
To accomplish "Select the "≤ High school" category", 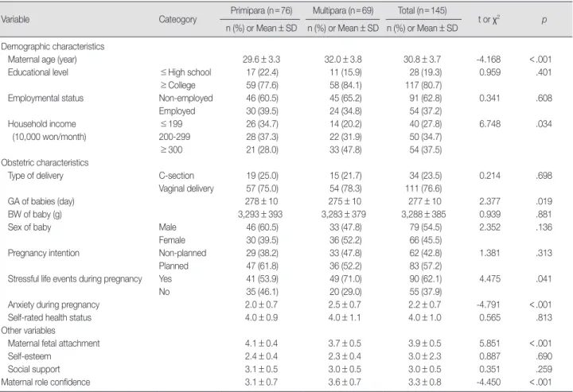I will pyautogui.click(x=185, y=72).
